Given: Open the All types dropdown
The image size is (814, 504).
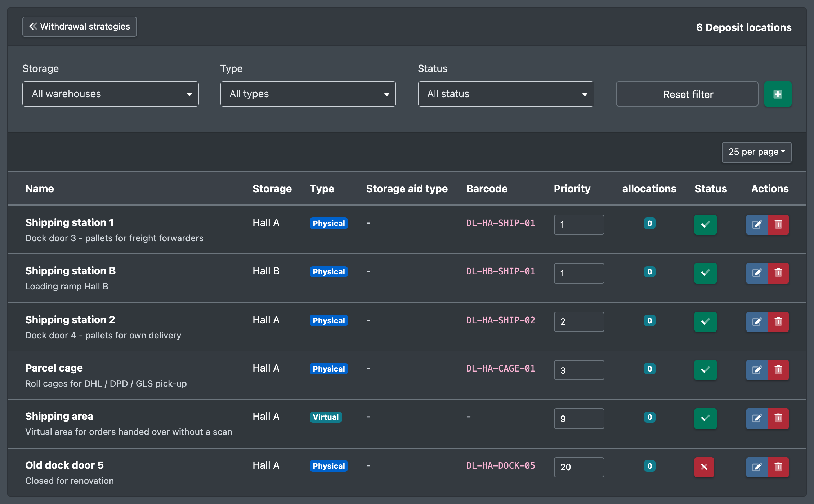Looking at the screenshot, I should 308,94.
